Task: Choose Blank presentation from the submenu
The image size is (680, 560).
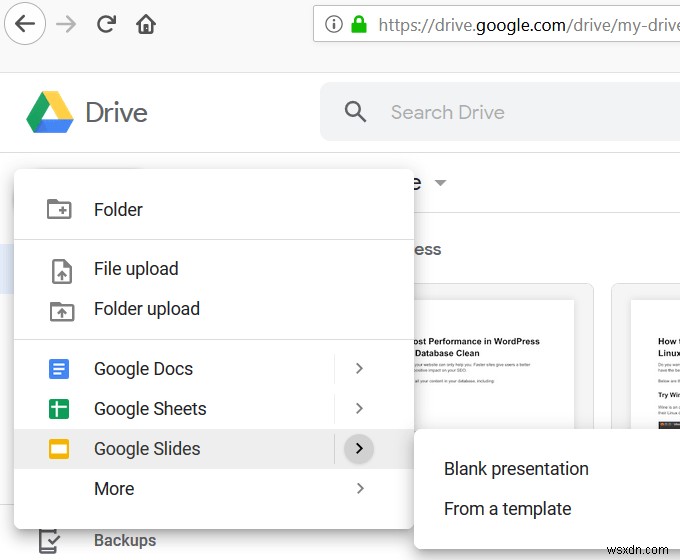Action: tap(516, 469)
